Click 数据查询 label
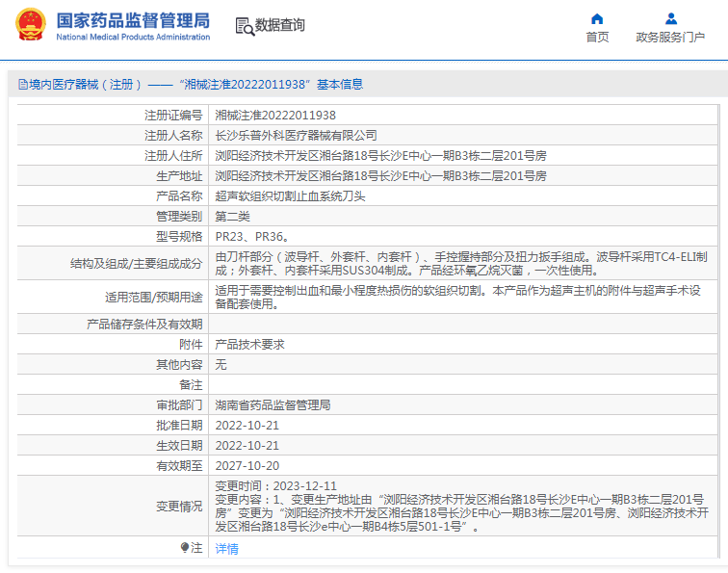The height and width of the screenshot is (573, 728). click(280, 25)
